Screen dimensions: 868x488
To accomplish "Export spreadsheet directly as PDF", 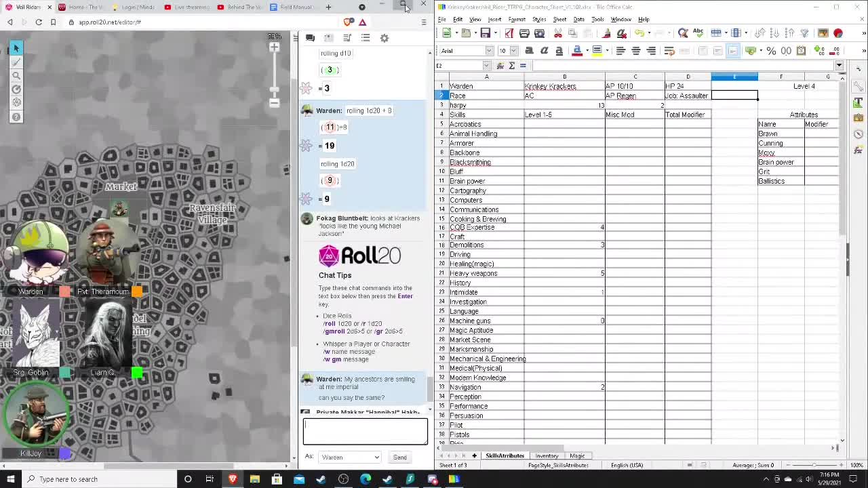I will [509, 33].
